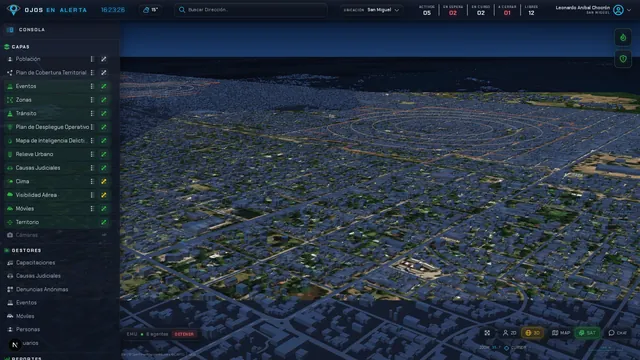The width and height of the screenshot is (640, 360).
Task: Open the user account dropdown chevron
Action: pos(629,10)
